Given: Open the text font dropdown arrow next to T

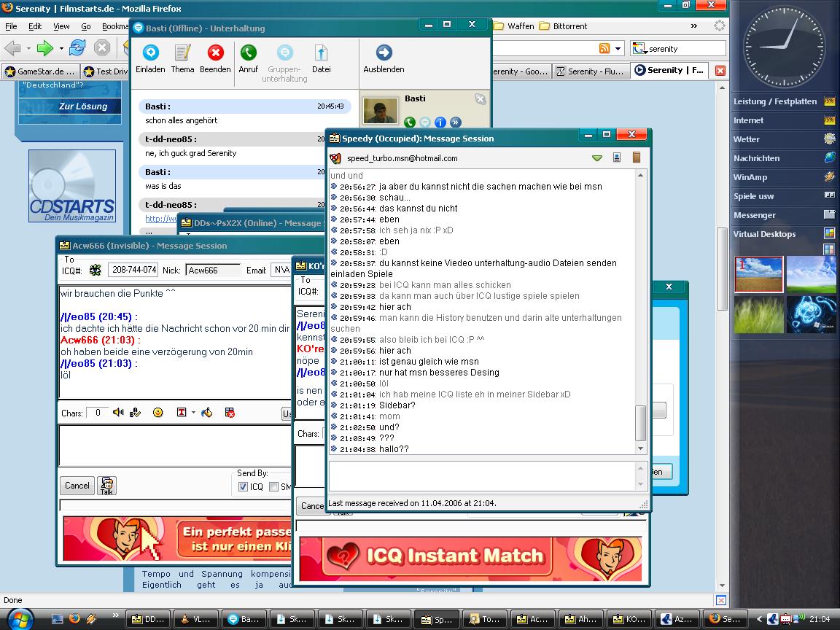Looking at the screenshot, I should pos(193,413).
